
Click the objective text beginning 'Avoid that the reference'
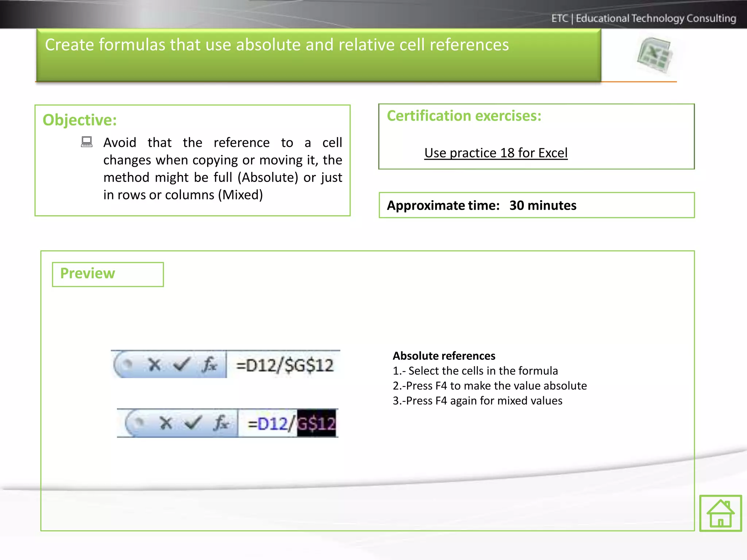[222, 168]
